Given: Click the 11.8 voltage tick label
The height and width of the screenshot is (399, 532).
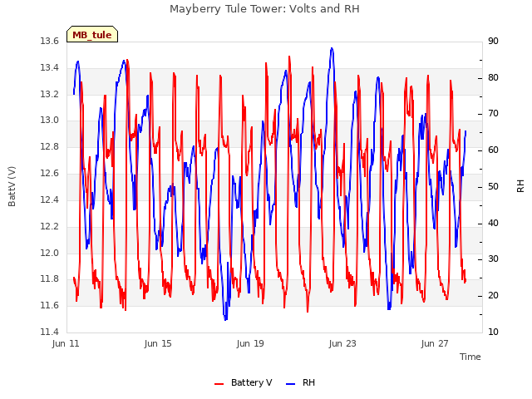Looking at the screenshot, I should [50, 279].
